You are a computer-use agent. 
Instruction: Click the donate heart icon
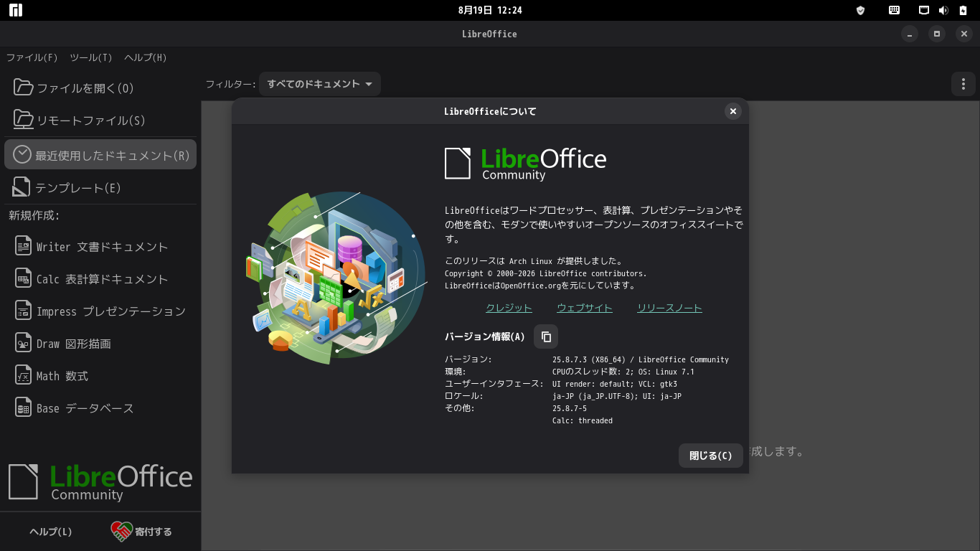(x=121, y=532)
